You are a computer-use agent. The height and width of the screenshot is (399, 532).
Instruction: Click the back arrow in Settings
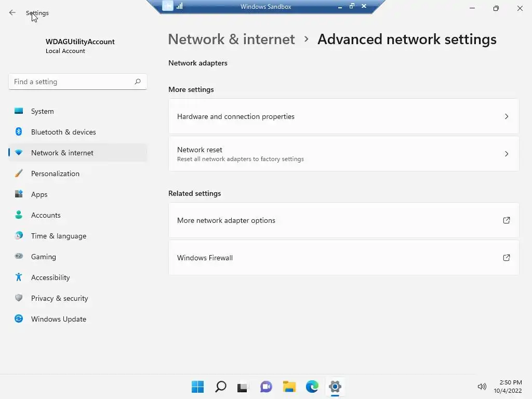point(12,13)
